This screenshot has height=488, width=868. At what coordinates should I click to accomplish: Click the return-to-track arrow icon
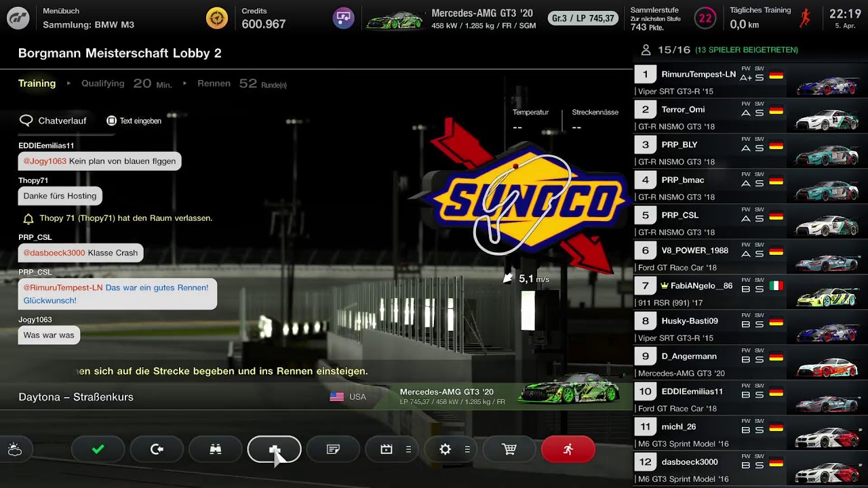[x=157, y=449]
